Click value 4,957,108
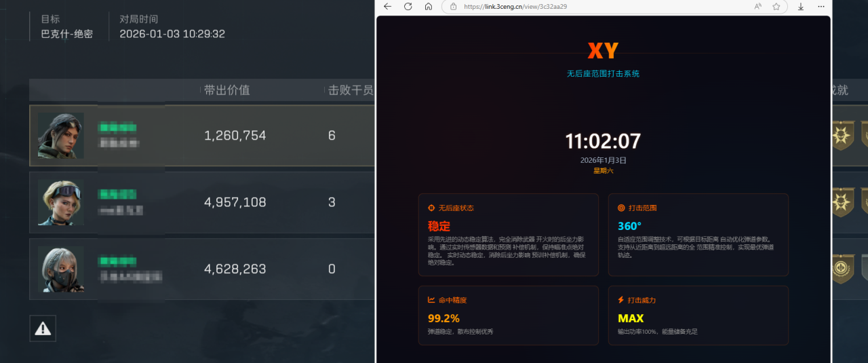Viewport: 868px width, 363px height. [235, 202]
